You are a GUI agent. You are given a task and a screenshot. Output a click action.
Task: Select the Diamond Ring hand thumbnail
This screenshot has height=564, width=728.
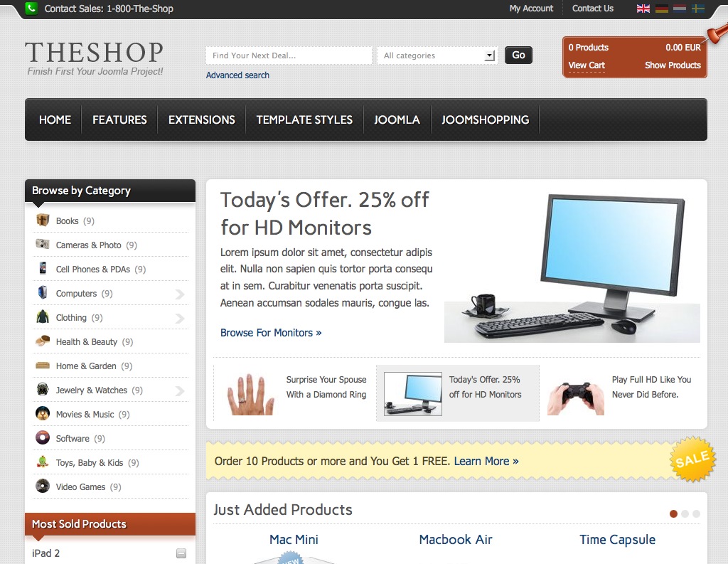click(x=250, y=393)
